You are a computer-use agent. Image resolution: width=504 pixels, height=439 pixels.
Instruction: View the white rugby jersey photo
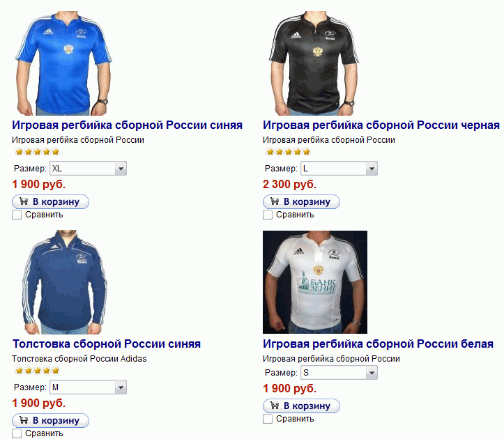[x=314, y=282]
